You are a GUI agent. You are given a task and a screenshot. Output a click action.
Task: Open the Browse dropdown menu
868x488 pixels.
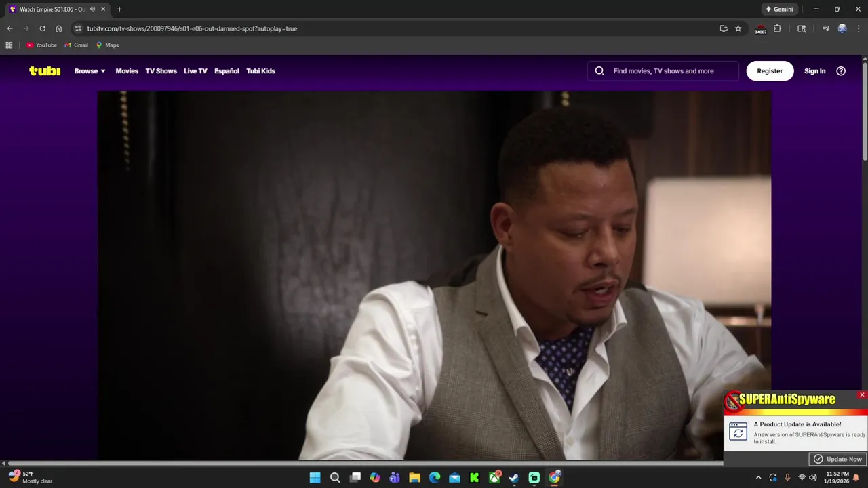pyautogui.click(x=90, y=70)
